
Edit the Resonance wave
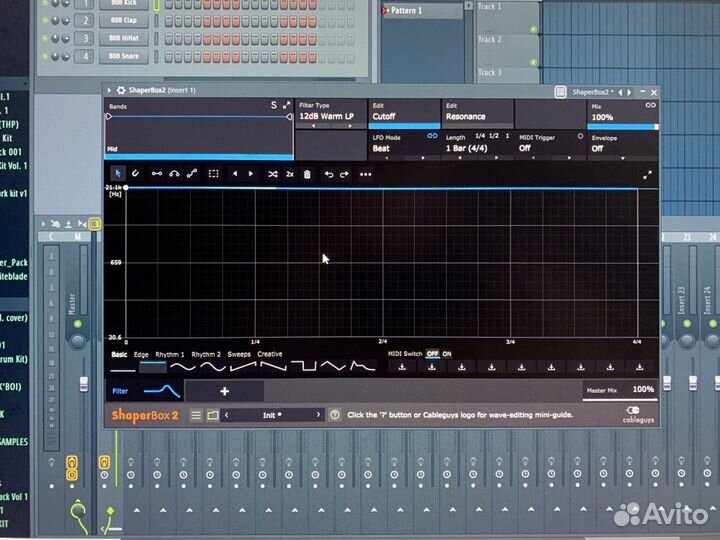[x=477, y=112]
